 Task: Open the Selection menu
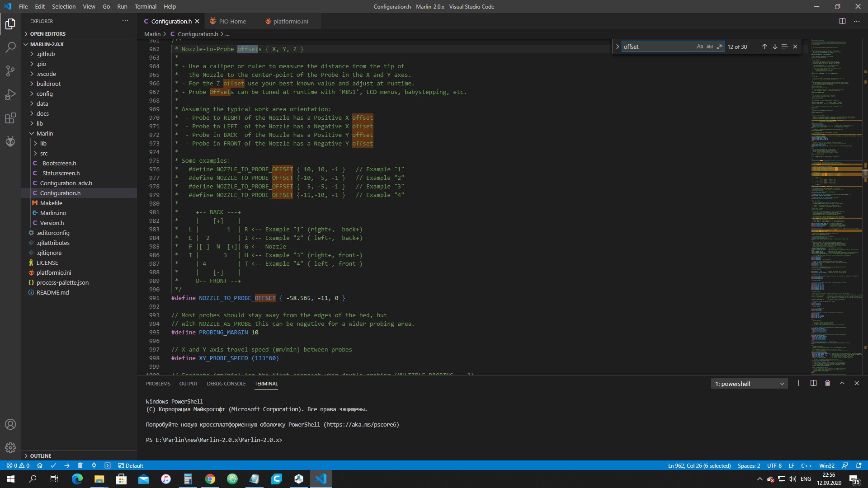coord(64,6)
